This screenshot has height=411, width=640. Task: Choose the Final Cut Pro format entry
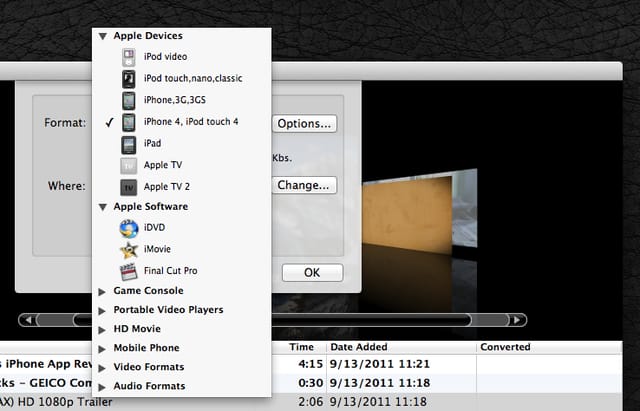tap(182, 271)
